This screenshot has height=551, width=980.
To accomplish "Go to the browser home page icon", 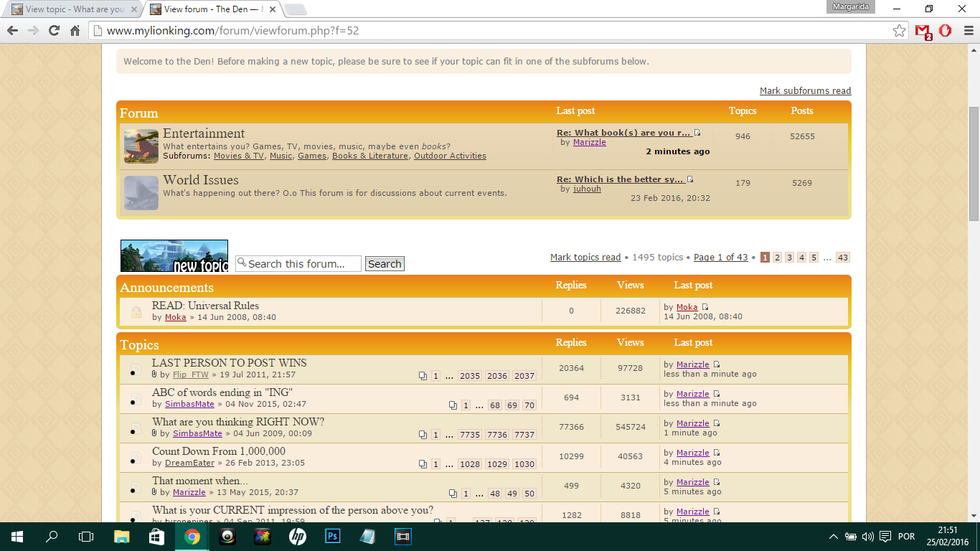I will coord(75,31).
